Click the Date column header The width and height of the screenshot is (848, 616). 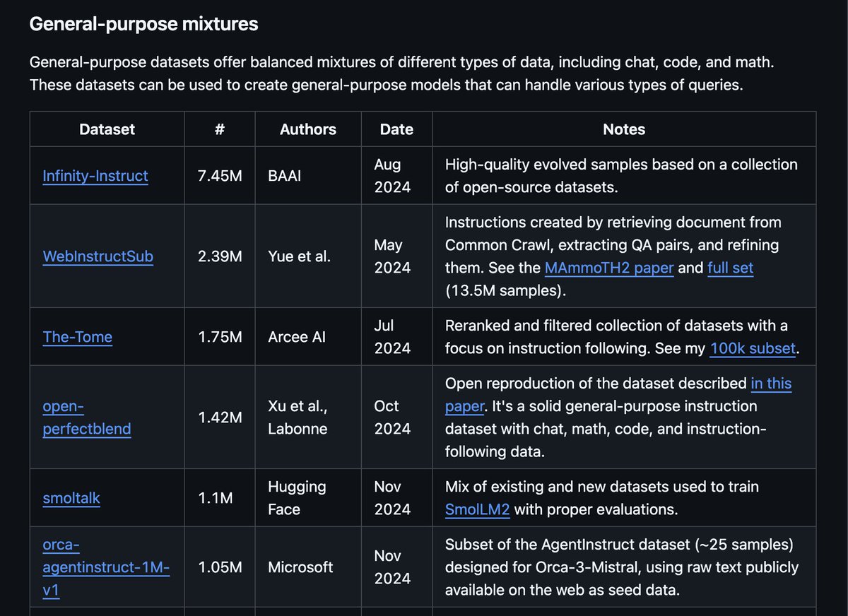pos(396,129)
